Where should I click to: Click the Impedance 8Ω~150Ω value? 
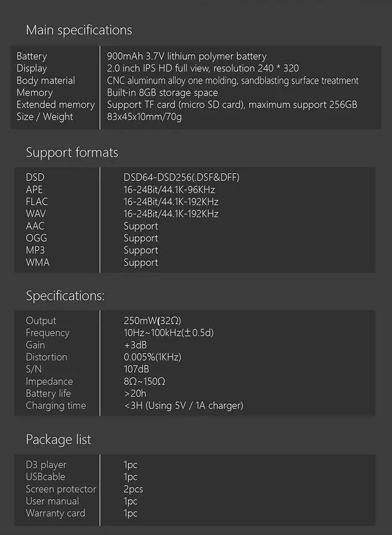coord(144,381)
